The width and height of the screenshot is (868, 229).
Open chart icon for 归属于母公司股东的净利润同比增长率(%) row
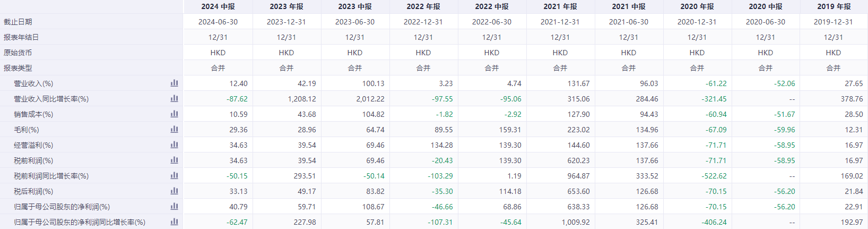pos(174,222)
